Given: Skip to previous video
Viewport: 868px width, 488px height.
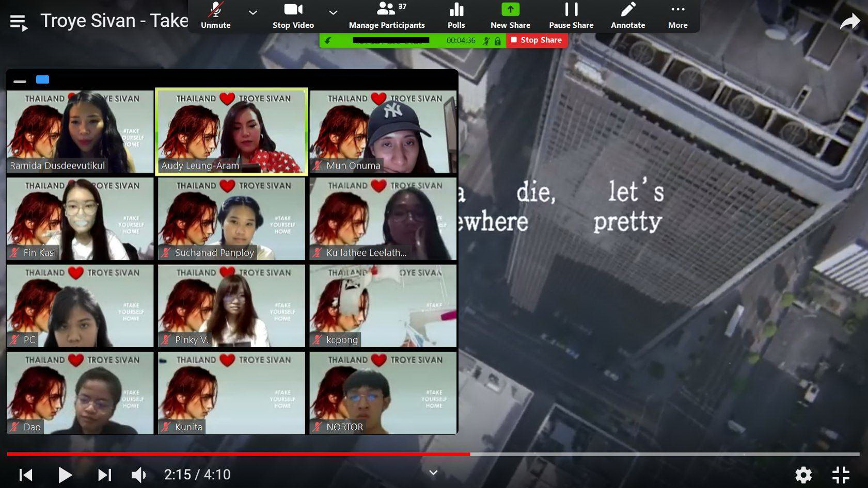Looking at the screenshot, I should click(26, 475).
